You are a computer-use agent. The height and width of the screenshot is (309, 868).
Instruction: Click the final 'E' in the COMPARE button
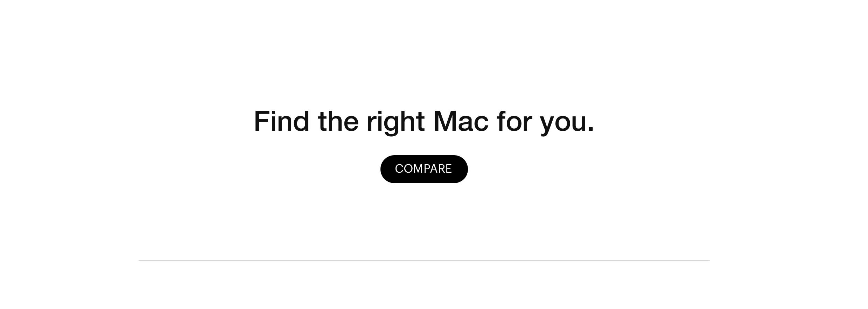click(448, 169)
